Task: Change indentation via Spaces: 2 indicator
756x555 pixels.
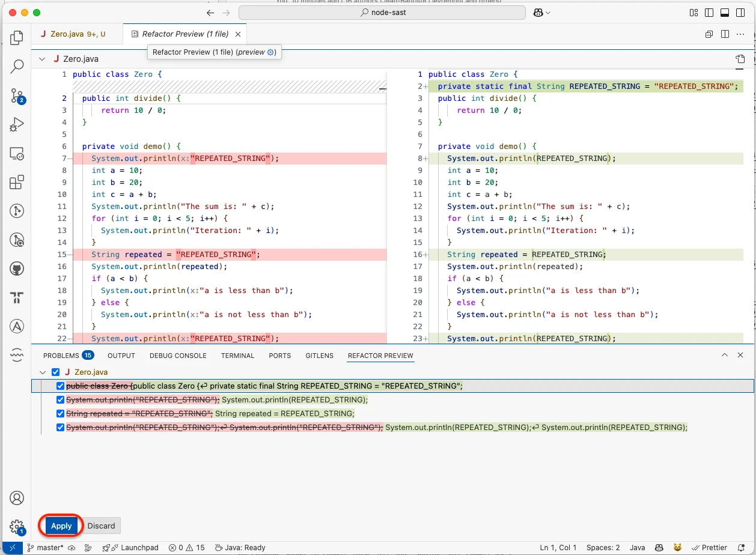Action: [x=603, y=548]
